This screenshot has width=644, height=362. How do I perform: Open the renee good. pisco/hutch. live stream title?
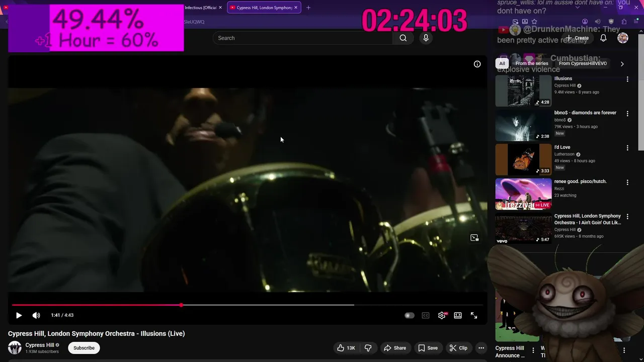[580, 182]
